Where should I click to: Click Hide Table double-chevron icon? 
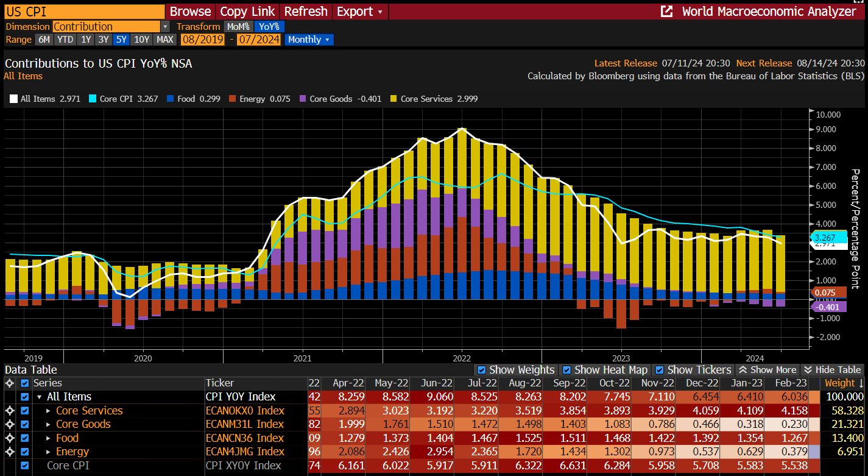807,370
